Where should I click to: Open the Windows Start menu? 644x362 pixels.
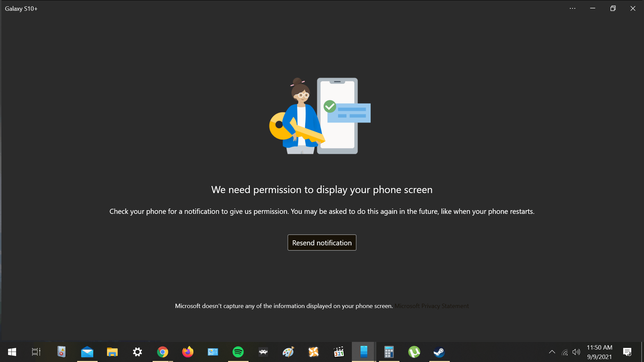click(12, 352)
